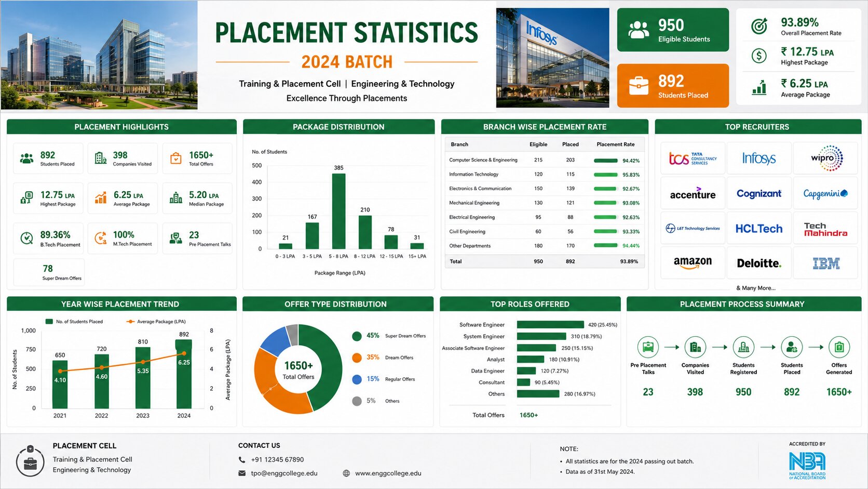
Task: Select the Deloitte logo tile
Action: click(x=759, y=263)
